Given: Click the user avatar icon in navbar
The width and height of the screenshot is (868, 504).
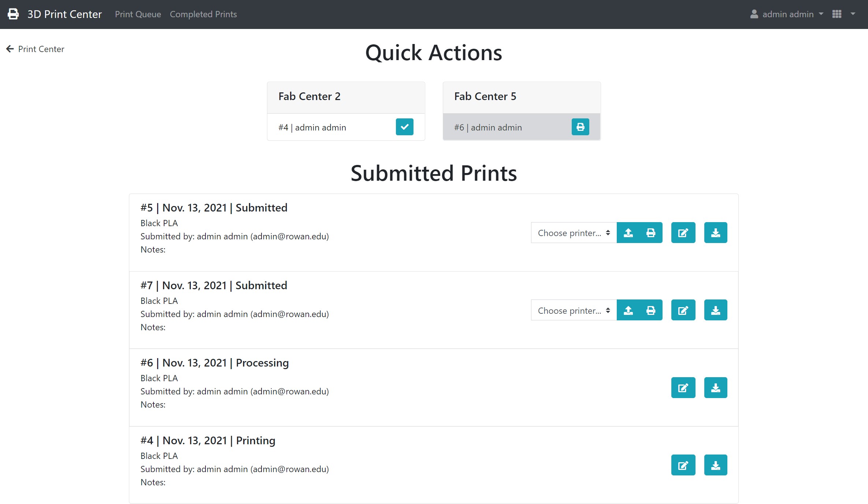Looking at the screenshot, I should pos(754,14).
